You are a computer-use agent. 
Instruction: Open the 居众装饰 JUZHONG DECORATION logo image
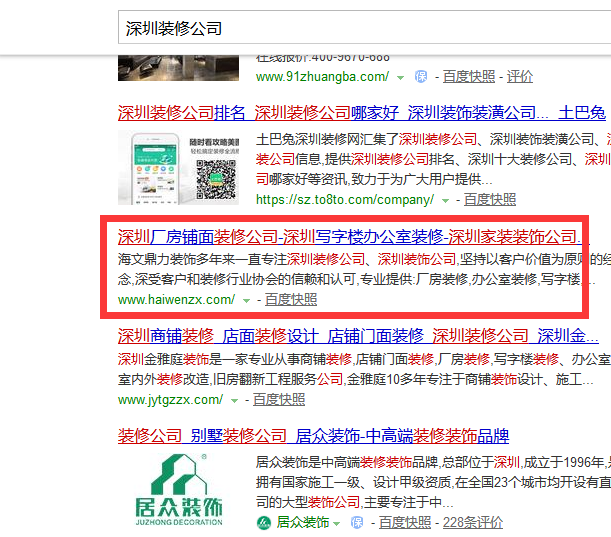(178, 490)
